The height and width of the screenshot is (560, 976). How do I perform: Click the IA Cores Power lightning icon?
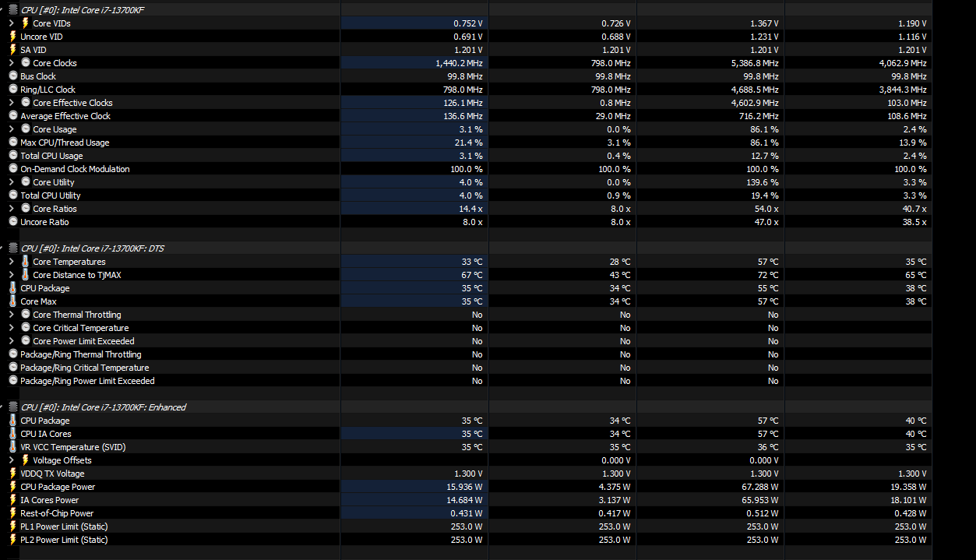pos(12,500)
